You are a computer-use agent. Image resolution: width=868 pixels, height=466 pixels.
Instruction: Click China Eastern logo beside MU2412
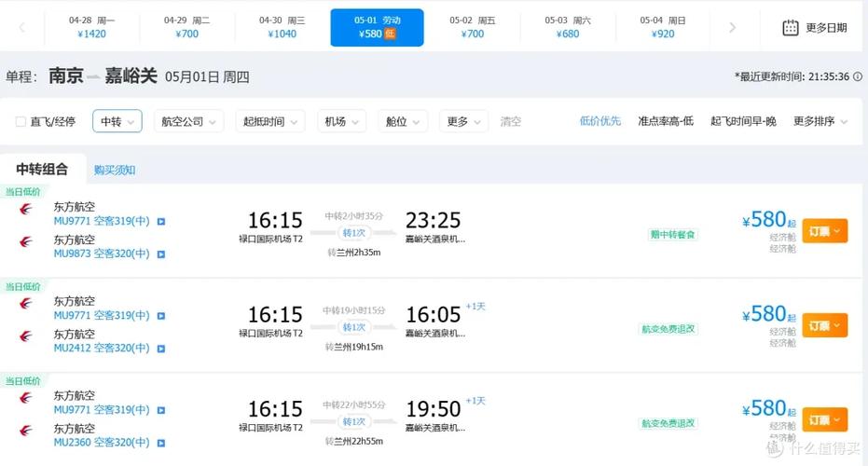tap(25, 336)
